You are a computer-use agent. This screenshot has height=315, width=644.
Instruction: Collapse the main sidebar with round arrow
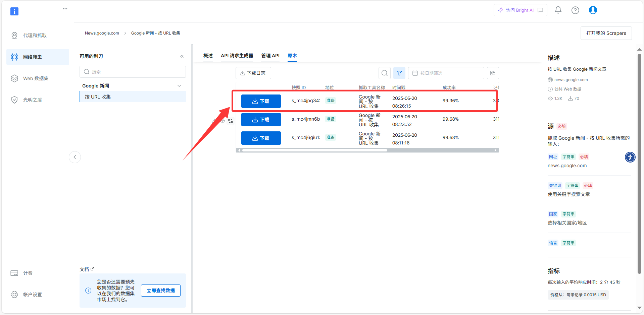click(x=75, y=157)
